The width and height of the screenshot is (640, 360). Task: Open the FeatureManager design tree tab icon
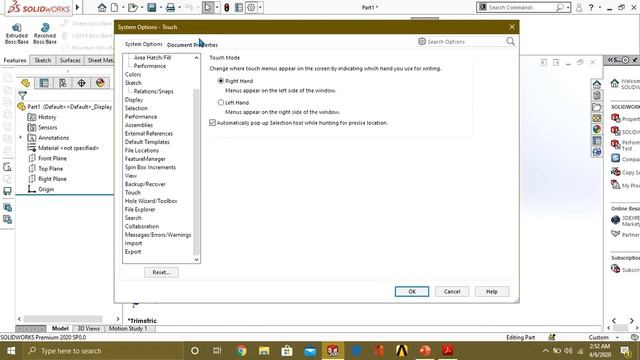pyautogui.click(x=26, y=83)
